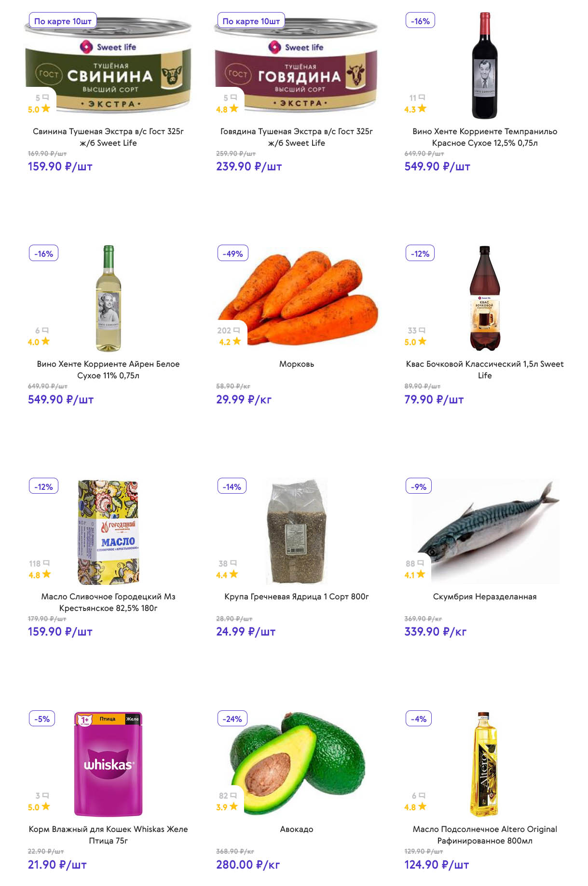The image size is (588, 886).
Task: Click the comment icon on Скумбрия Неразделанная
Action: (x=421, y=563)
